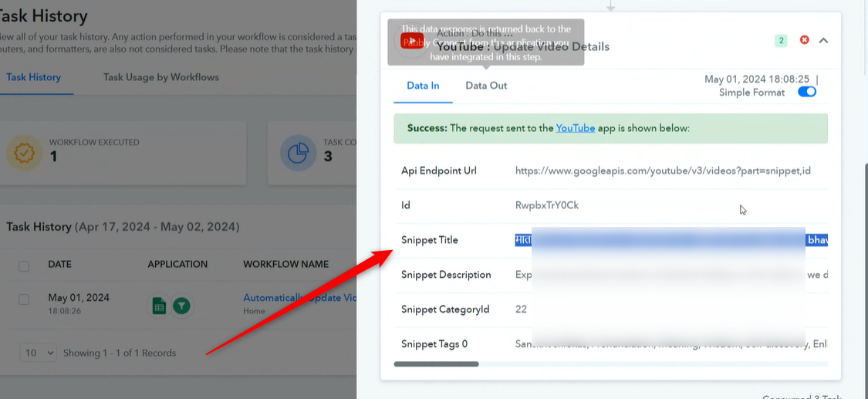Click the Snippet Description label

446,275
